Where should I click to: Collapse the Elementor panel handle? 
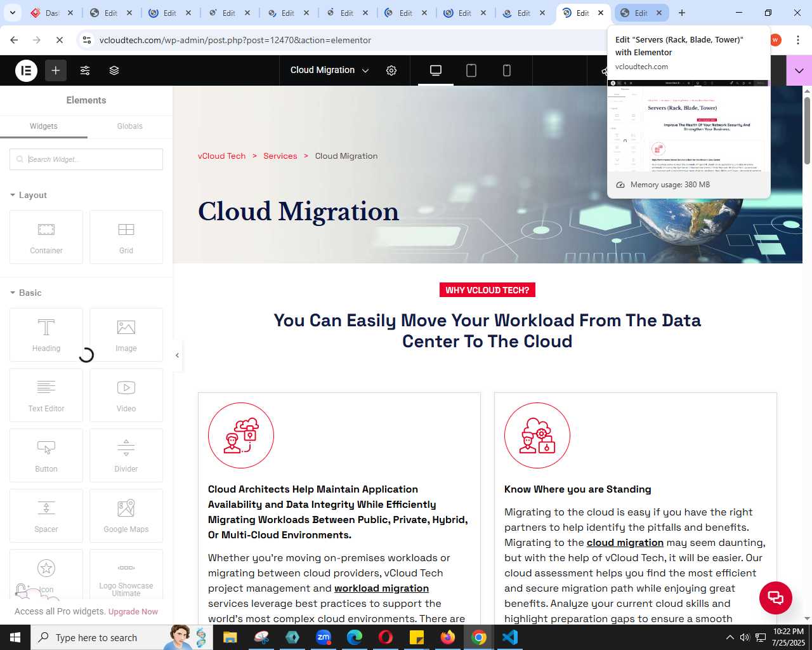coord(178,355)
